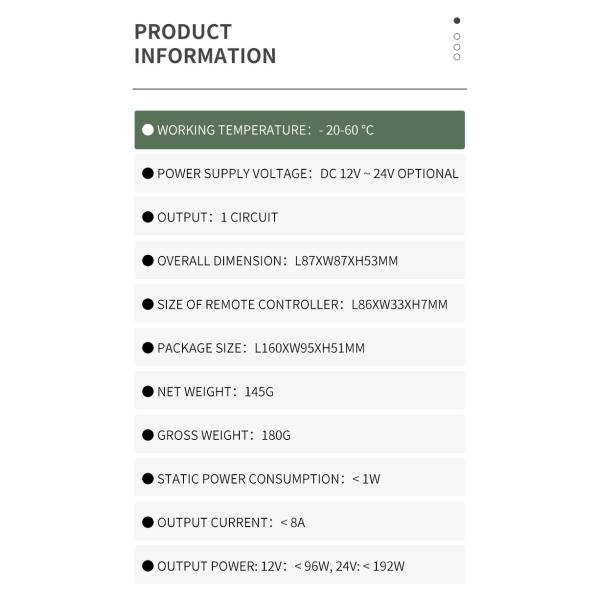
Task: Select the highlighted -20-60 °C temperature value
Action: (347, 130)
